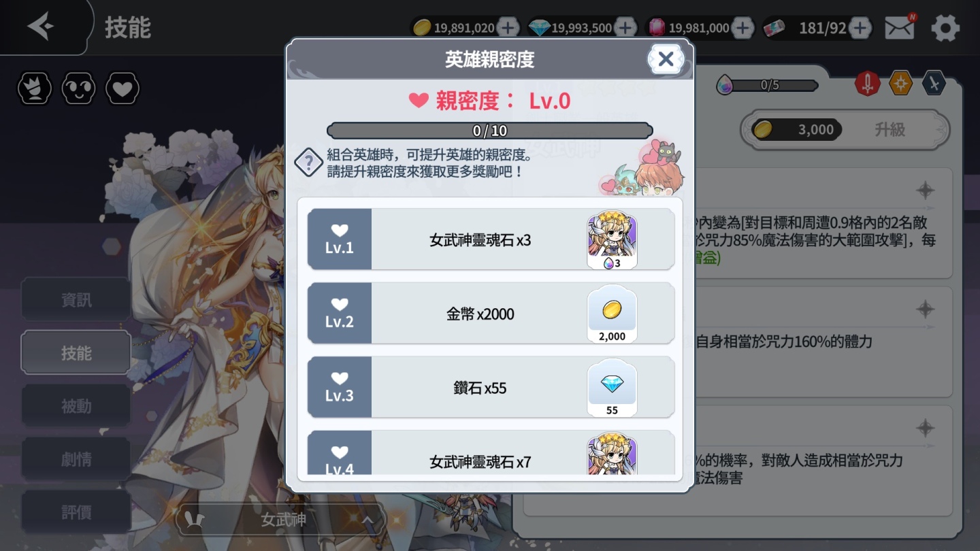980x551 pixels.
Task: Tap the plus next to 181/92 tickets
Action: click(860, 28)
